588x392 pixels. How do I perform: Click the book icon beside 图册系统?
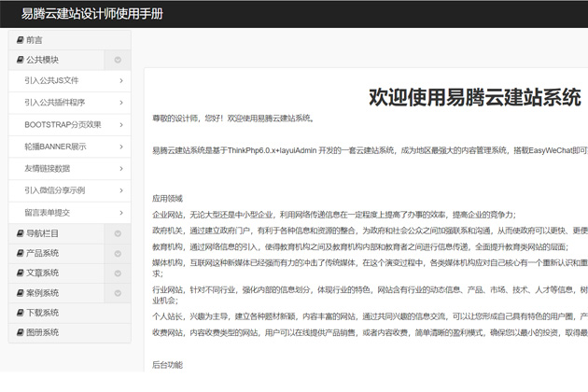tap(21, 332)
